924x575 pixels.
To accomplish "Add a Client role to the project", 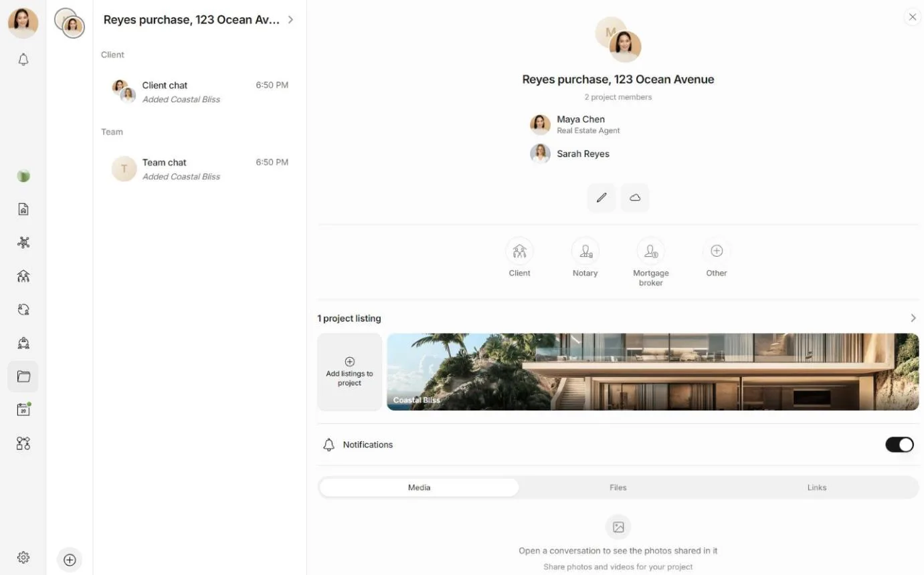I will tap(519, 257).
